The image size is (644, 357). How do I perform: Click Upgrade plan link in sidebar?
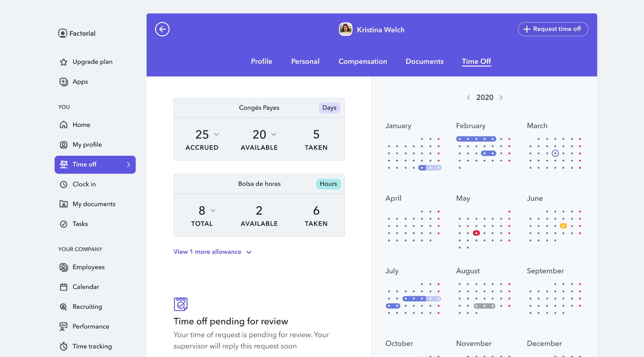92,62
